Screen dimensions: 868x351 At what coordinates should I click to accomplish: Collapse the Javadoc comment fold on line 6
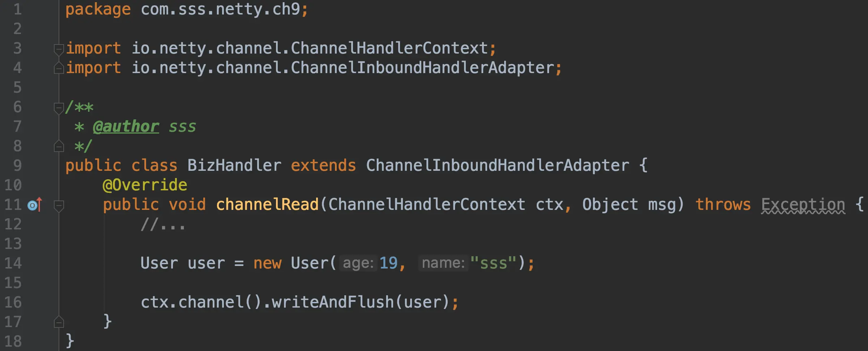pos(59,108)
